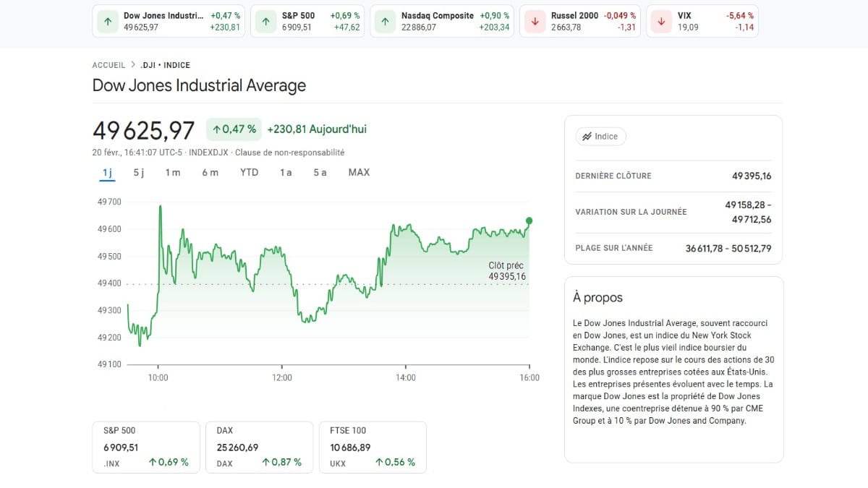868x488 pixels.
Task: Click the VIX red down-arrow icon
Action: [661, 22]
